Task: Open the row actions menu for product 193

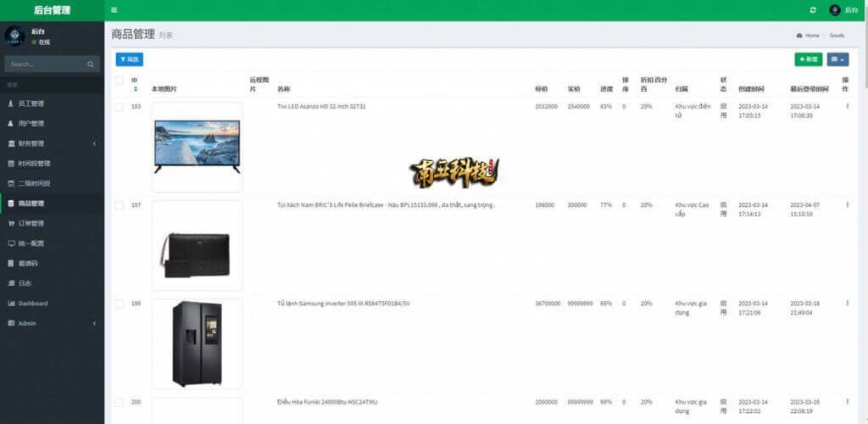Action: [847, 106]
